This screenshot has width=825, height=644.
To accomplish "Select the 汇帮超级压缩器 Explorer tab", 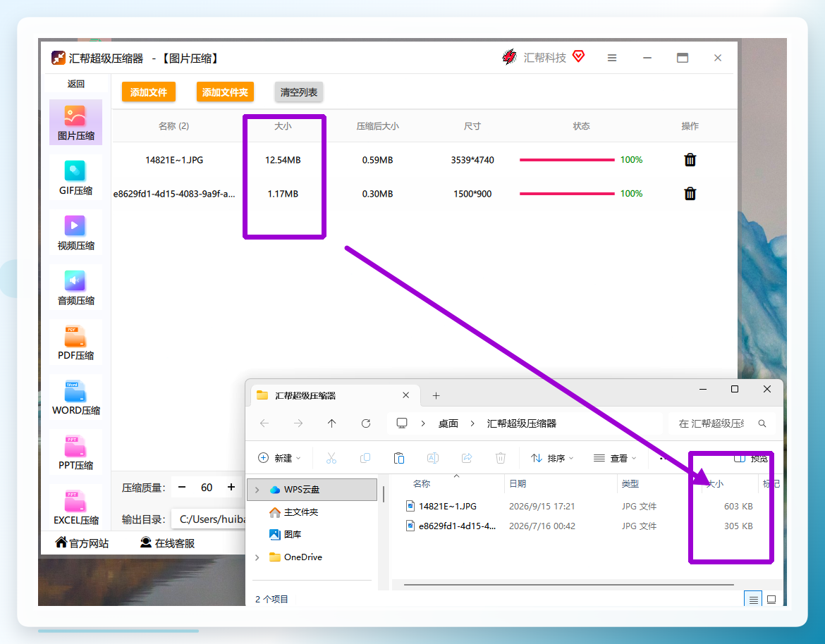I will [335, 396].
